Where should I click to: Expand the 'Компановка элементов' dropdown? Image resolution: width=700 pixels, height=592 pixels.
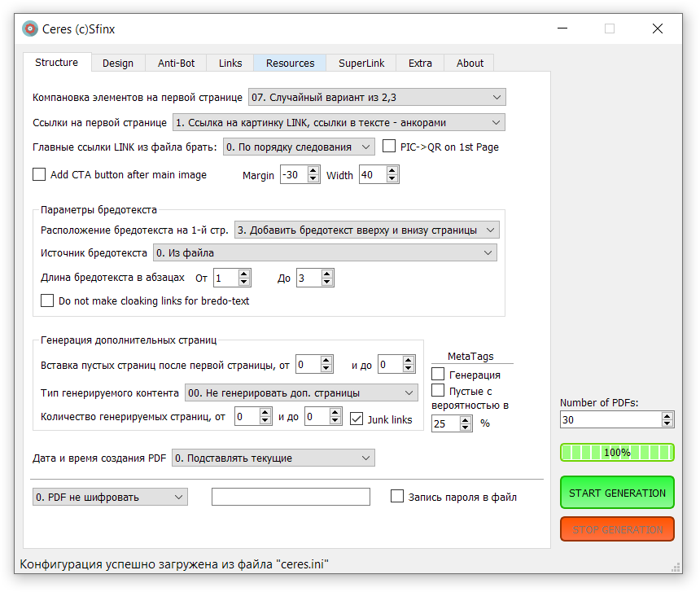point(497,98)
